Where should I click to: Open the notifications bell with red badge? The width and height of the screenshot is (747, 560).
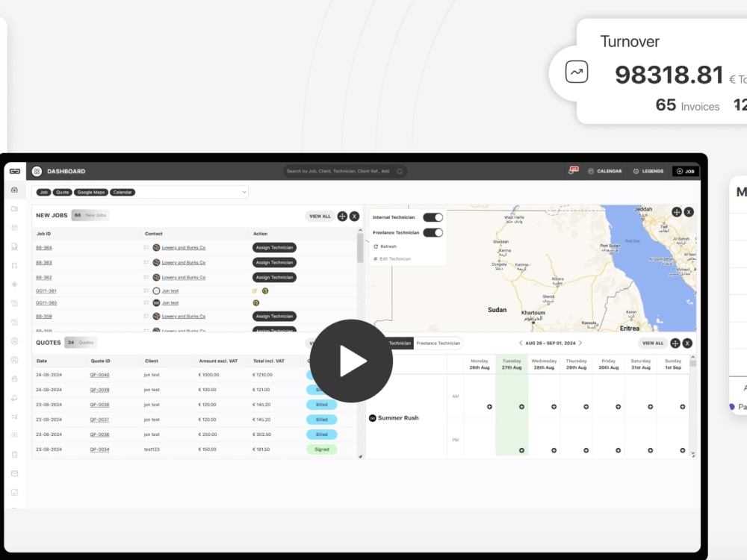(573, 170)
